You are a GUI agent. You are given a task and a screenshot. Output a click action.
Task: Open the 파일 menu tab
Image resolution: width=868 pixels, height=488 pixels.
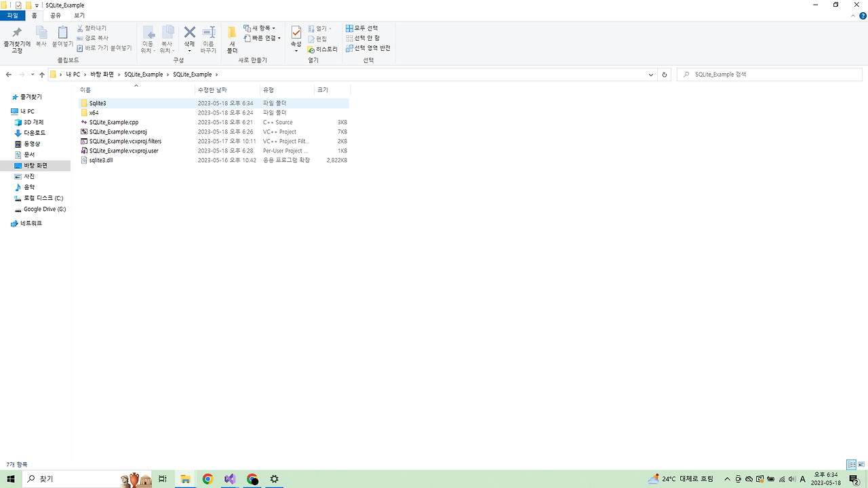tap(12, 15)
